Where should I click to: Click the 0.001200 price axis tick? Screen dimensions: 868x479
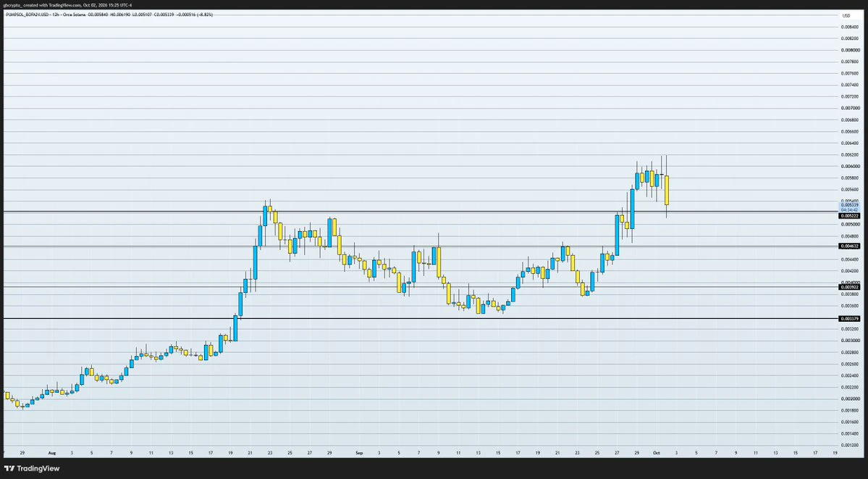click(x=849, y=445)
